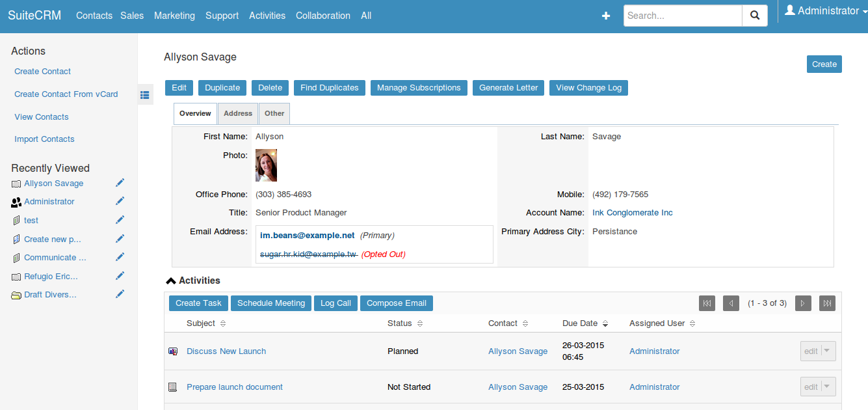
Task: Click the last page navigation control in Activities
Action: pyautogui.click(x=826, y=303)
